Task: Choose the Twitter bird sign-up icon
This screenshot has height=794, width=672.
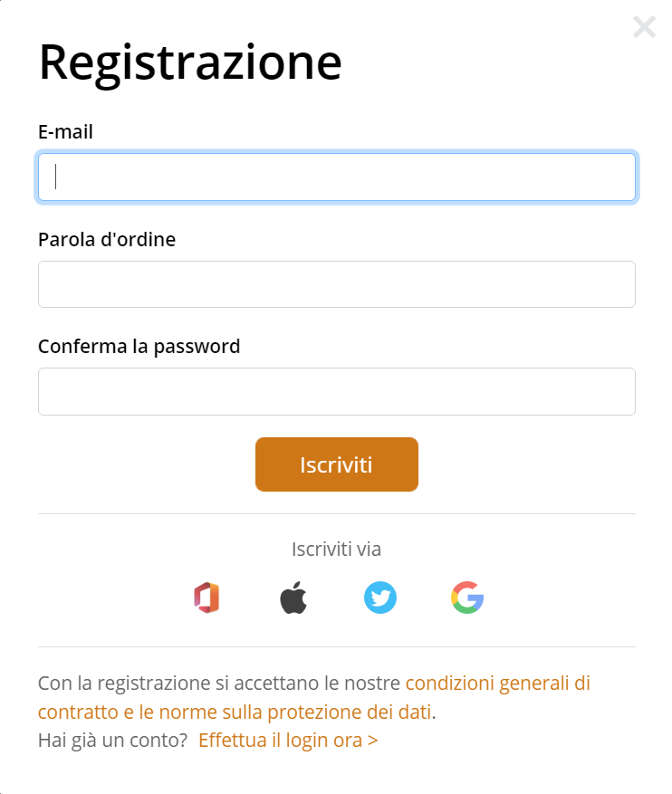Action: point(380,598)
